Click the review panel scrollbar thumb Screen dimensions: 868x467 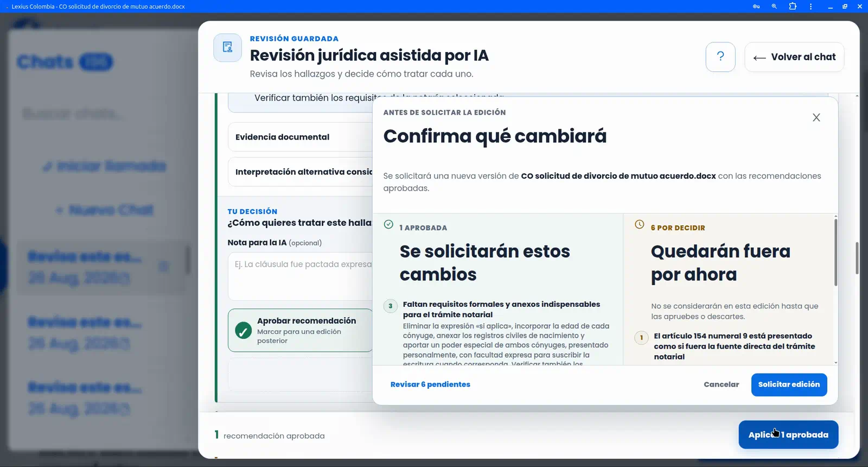point(857,258)
